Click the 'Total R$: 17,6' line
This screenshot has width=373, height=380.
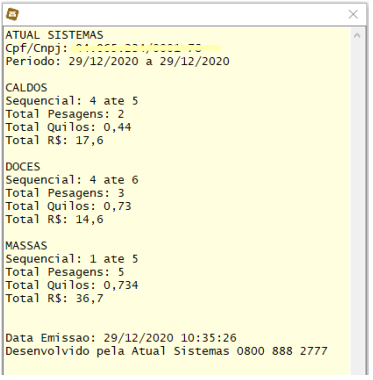point(55,140)
